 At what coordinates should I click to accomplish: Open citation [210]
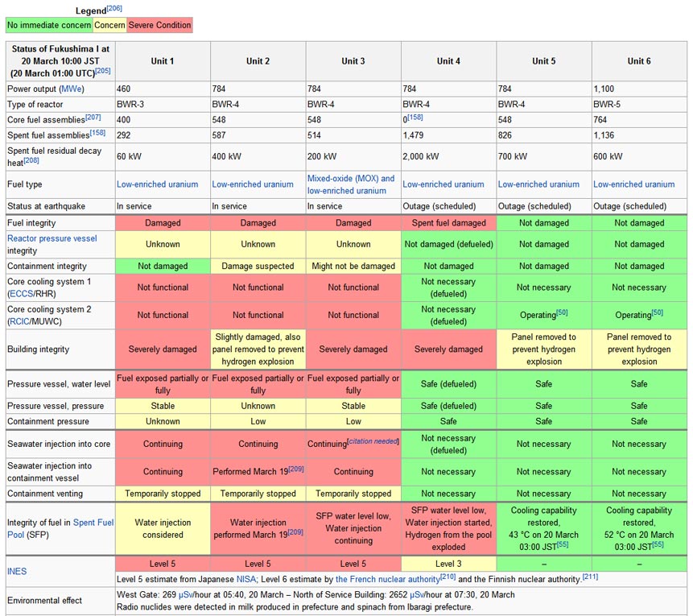(448, 577)
